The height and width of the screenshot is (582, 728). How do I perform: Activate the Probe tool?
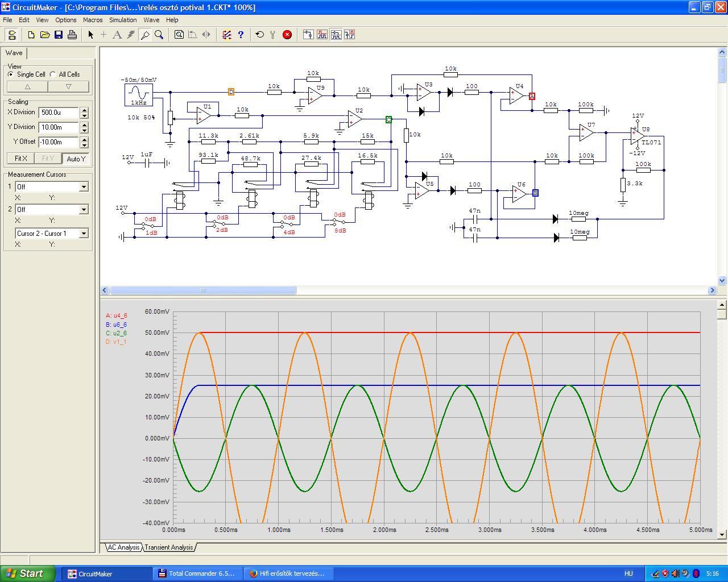[x=145, y=35]
